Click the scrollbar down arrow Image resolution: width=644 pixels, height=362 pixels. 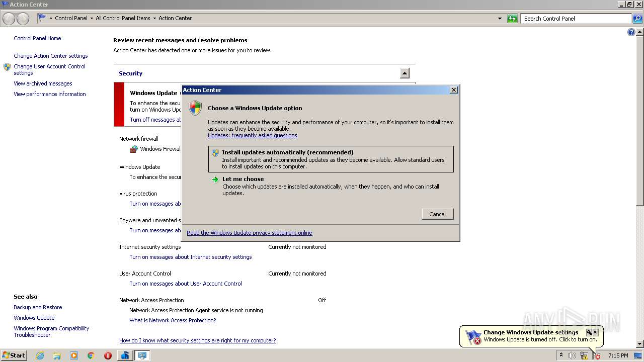tap(640, 344)
